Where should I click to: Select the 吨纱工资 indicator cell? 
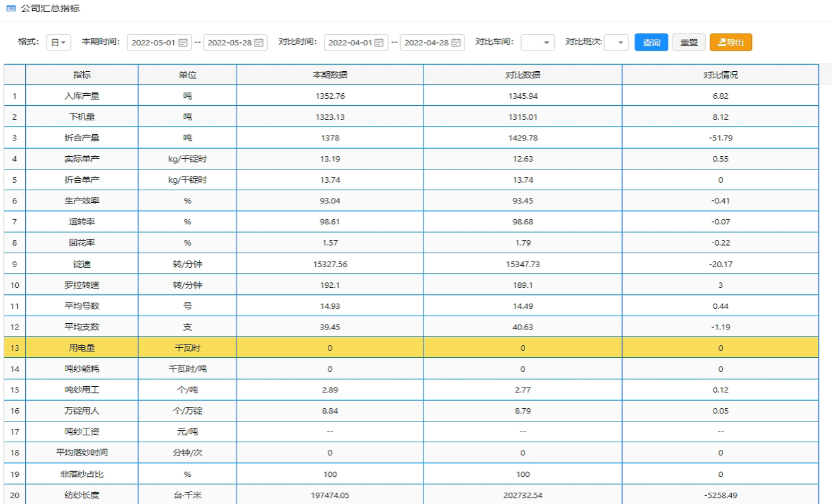click(x=83, y=432)
